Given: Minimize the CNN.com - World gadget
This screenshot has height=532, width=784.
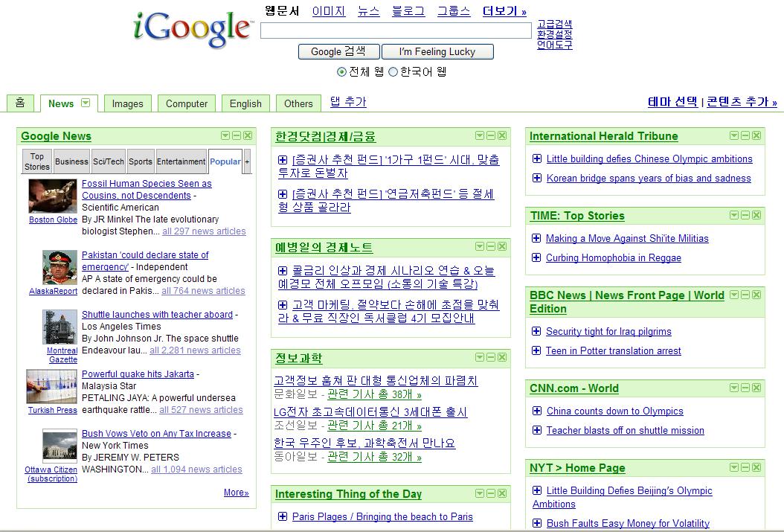Looking at the screenshot, I should [x=745, y=388].
